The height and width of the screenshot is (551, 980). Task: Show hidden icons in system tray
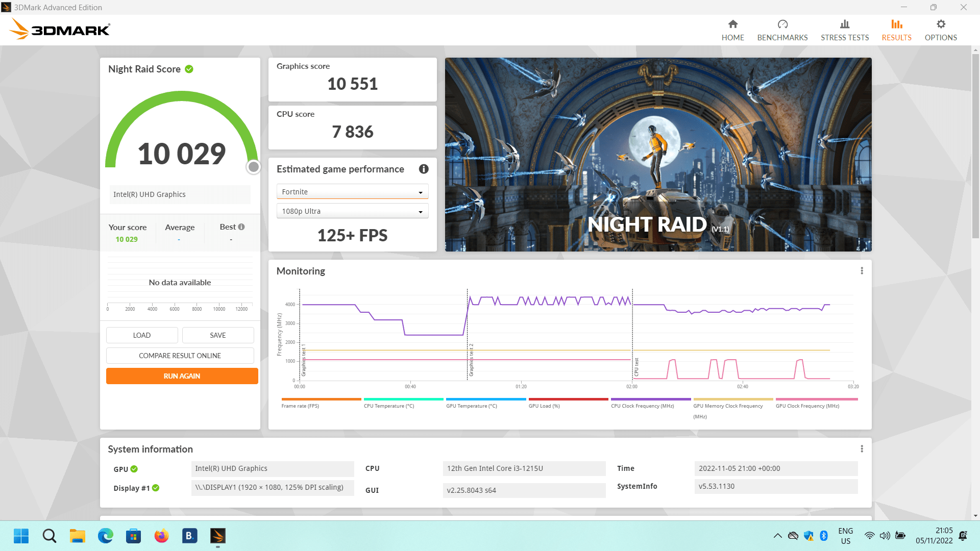(x=777, y=536)
